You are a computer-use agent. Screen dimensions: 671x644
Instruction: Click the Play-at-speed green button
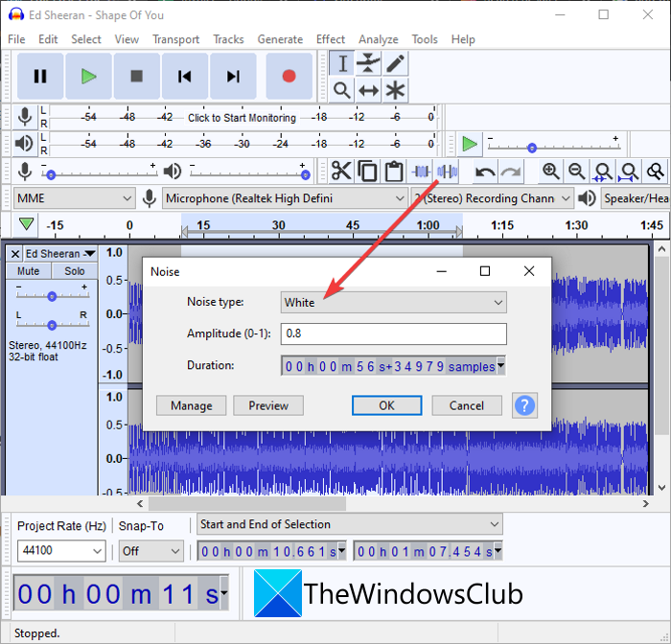[x=470, y=144]
